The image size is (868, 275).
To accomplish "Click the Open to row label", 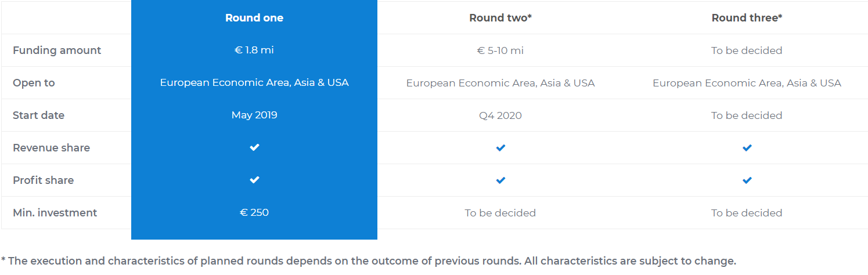I will click(x=34, y=83).
